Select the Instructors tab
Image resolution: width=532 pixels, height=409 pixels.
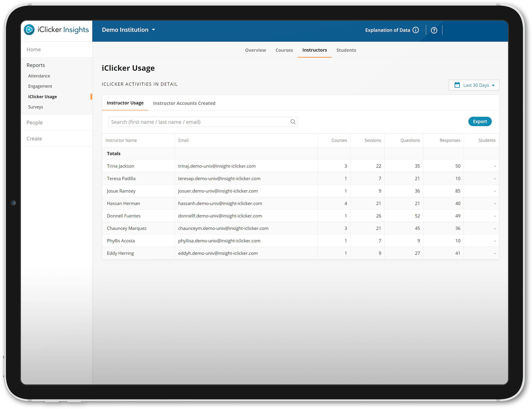pos(315,50)
